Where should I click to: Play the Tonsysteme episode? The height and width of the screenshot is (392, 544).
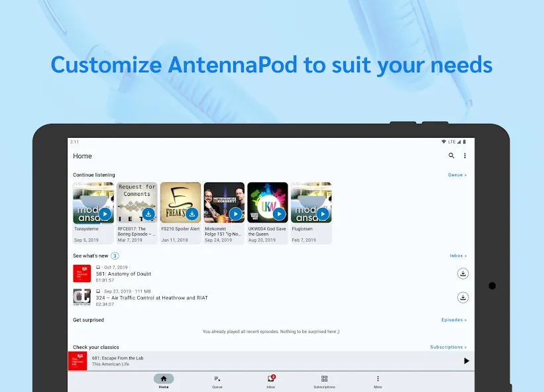click(105, 214)
